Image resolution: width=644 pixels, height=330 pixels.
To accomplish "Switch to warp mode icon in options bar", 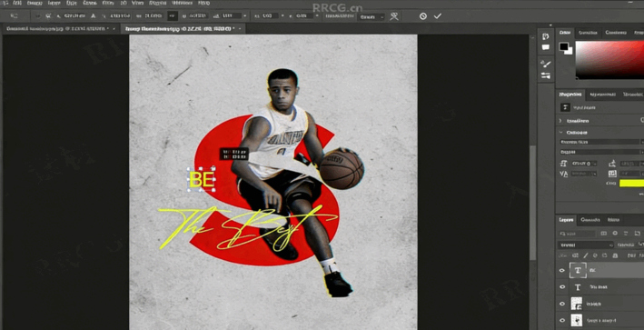I will [x=394, y=16].
